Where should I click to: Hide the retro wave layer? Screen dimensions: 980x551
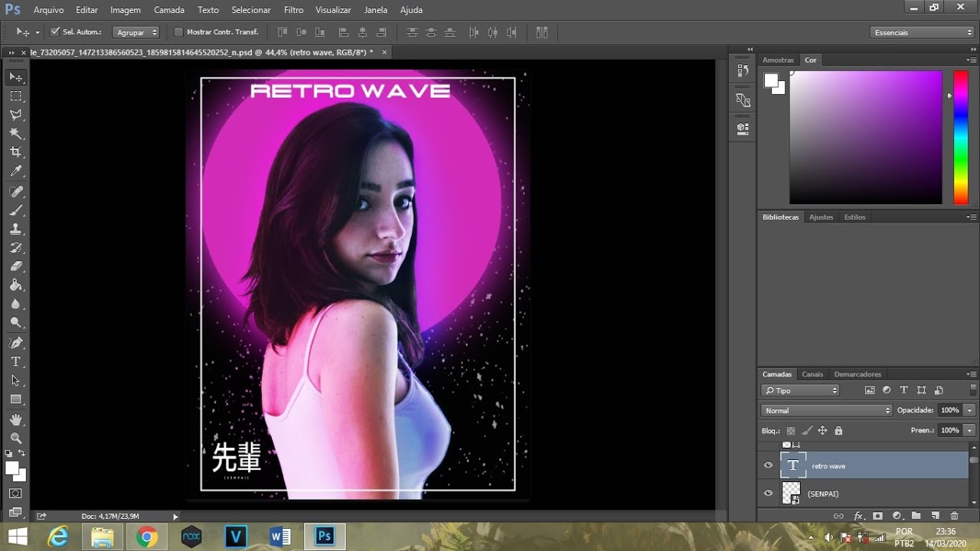[x=769, y=465]
